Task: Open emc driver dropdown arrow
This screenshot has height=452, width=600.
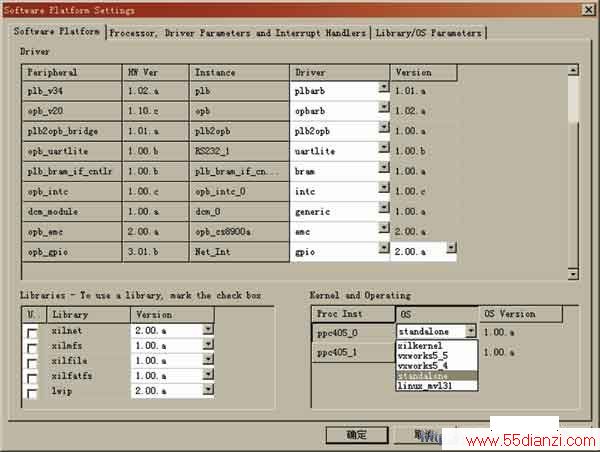Action: 384,228
